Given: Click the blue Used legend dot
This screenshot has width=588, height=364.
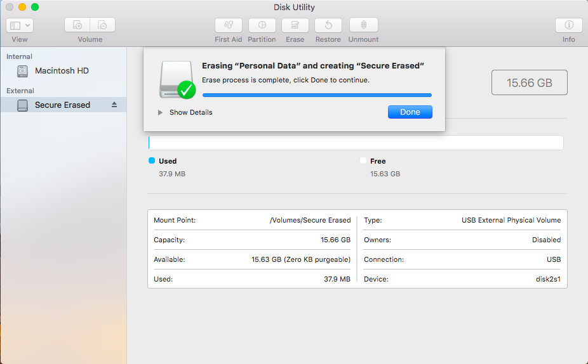Looking at the screenshot, I should pos(152,160).
